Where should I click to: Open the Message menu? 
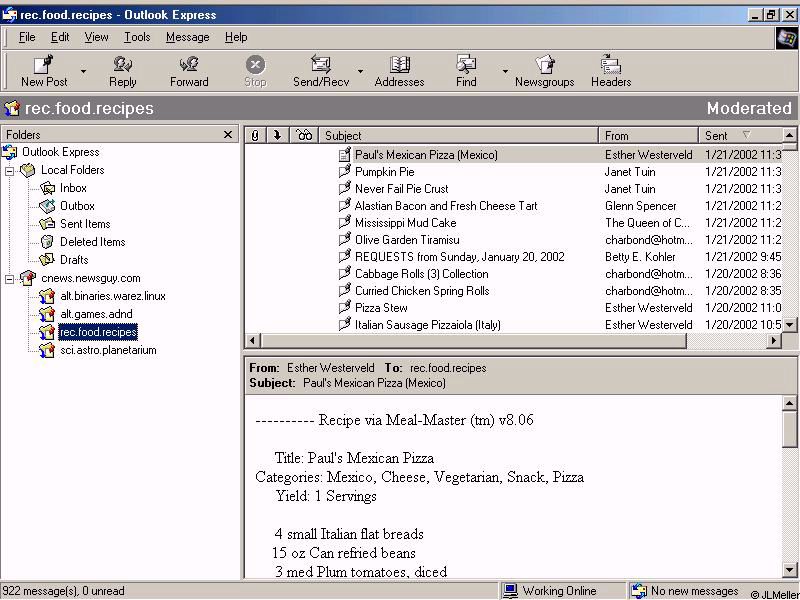click(x=187, y=37)
